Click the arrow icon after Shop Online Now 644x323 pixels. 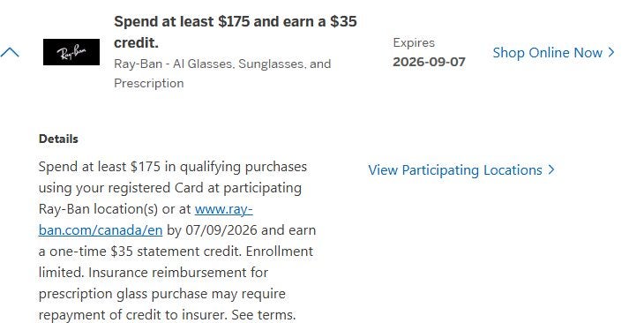[611, 53]
